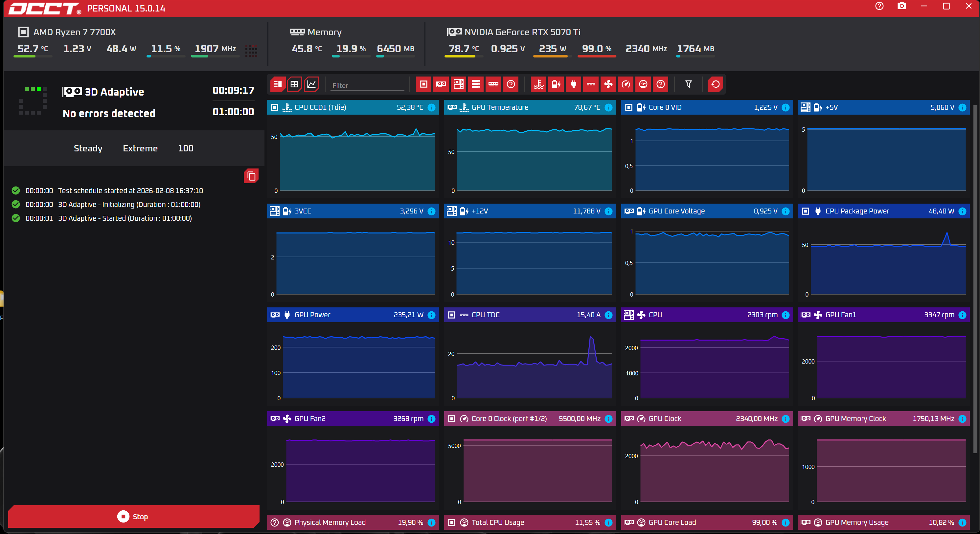Toggle the load usage sensor type filter
Image resolution: width=980 pixels, height=534 pixels.
tap(643, 84)
